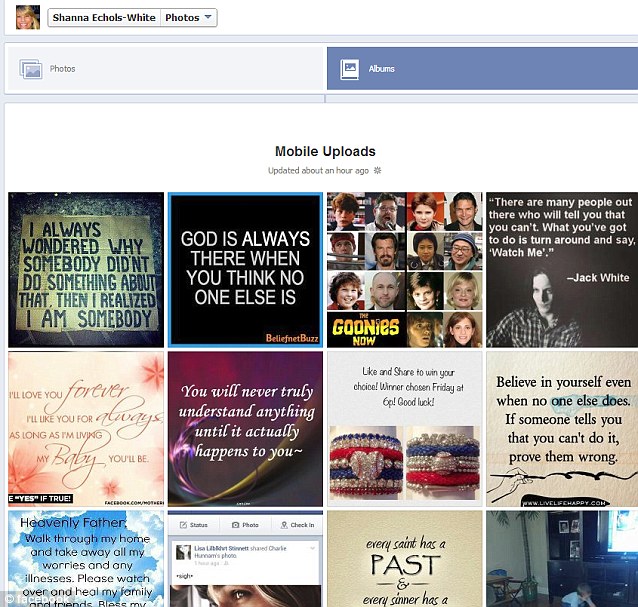Open the 'I'll love you forever' photo
The width and height of the screenshot is (638, 607).
click(x=86, y=429)
